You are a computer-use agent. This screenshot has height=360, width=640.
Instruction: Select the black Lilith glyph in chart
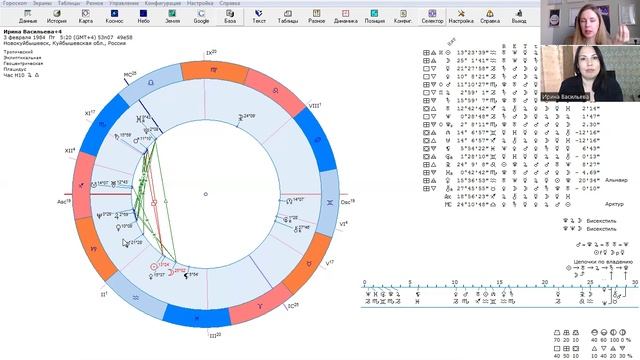pyautogui.click(x=186, y=276)
